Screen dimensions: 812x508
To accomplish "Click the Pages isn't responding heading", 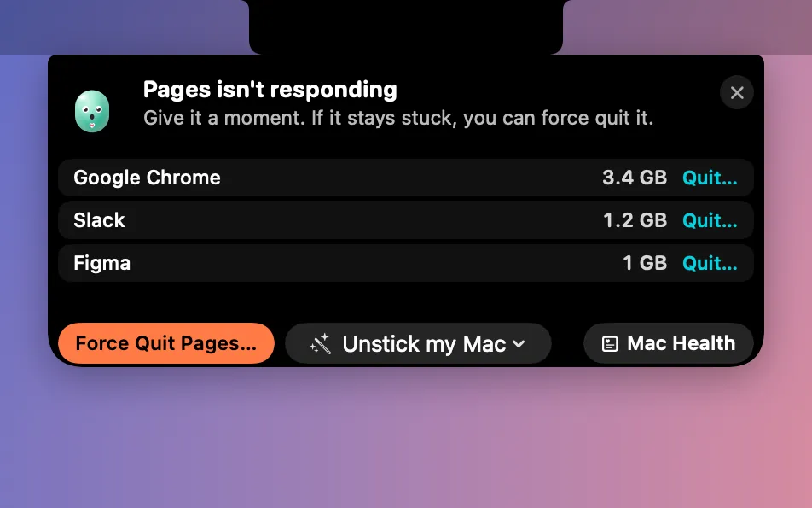I will (x=270, y=90).
